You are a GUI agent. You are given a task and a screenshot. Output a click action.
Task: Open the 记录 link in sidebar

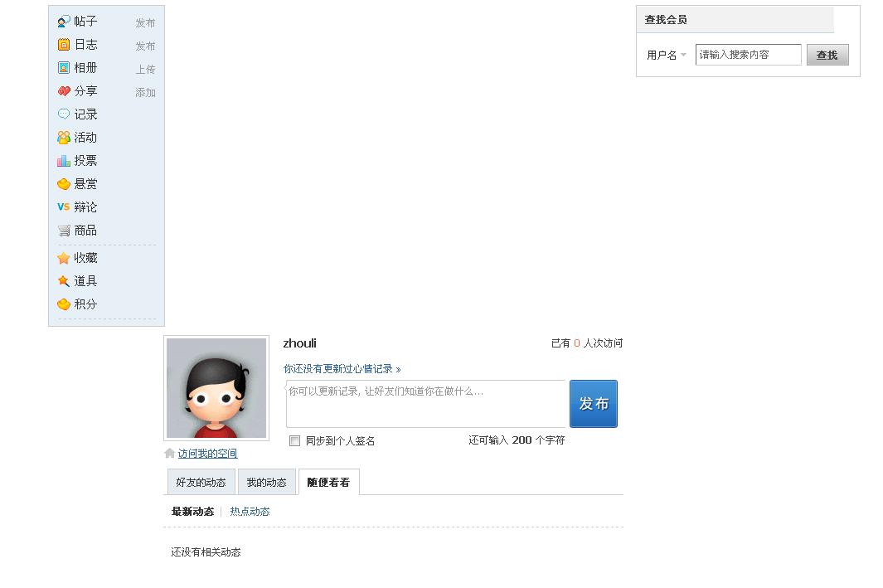(85, 114)
